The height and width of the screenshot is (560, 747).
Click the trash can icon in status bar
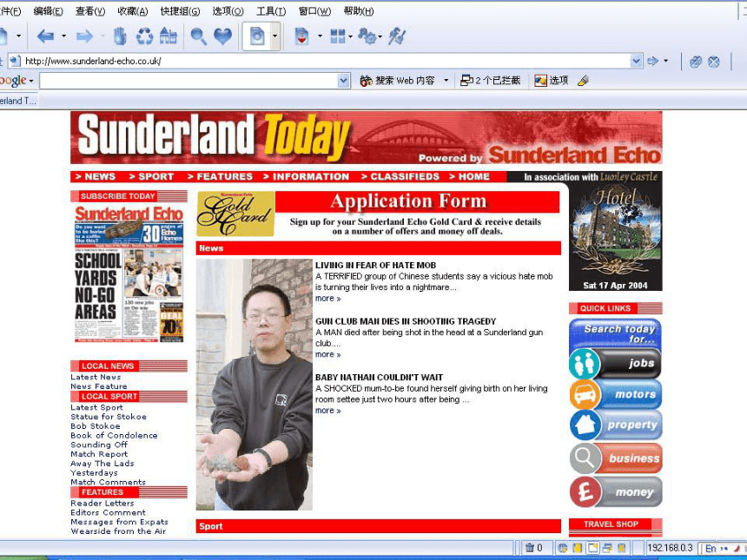pyautogui.click(x=529, y=548)
